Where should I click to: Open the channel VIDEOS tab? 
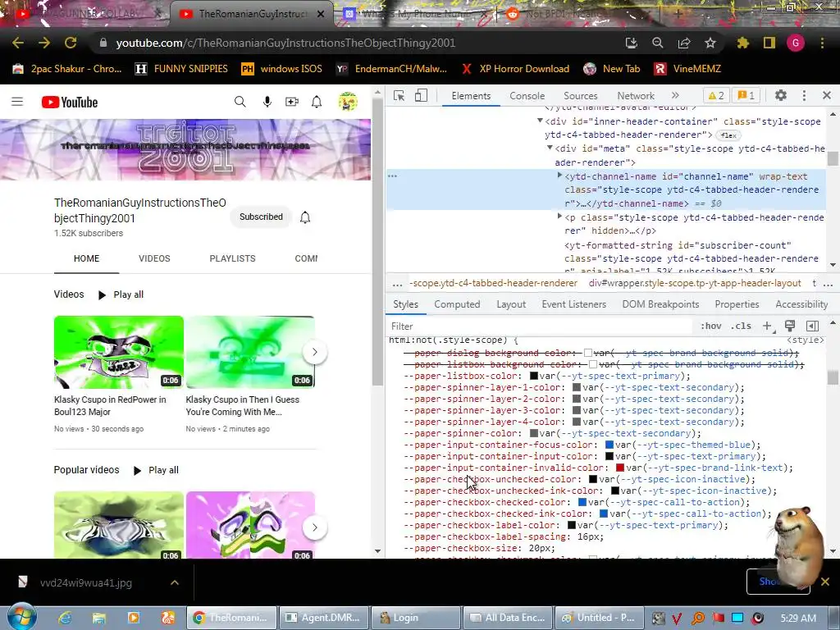(154, 258)
